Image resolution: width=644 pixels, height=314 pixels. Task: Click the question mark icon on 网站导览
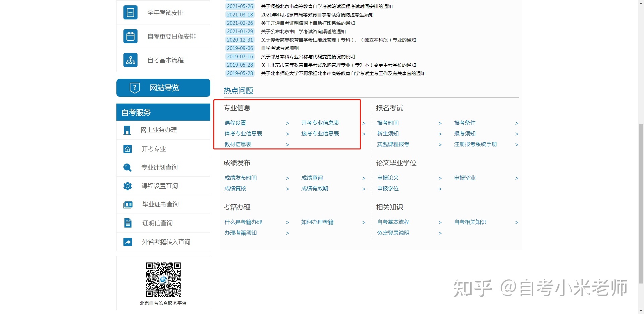coord(135,88)
